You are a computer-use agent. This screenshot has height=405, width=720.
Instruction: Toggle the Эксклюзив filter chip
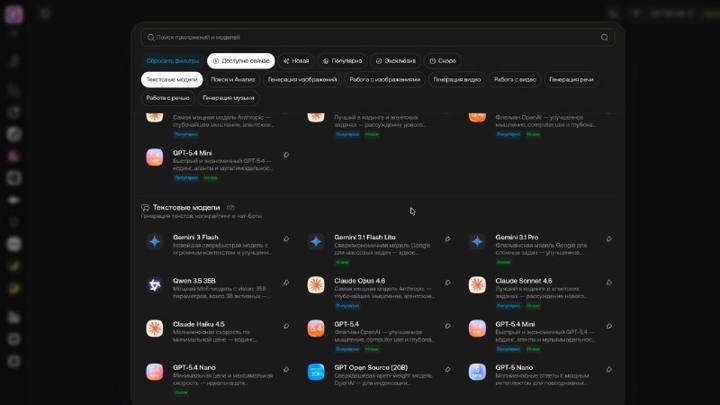point(395,61)
